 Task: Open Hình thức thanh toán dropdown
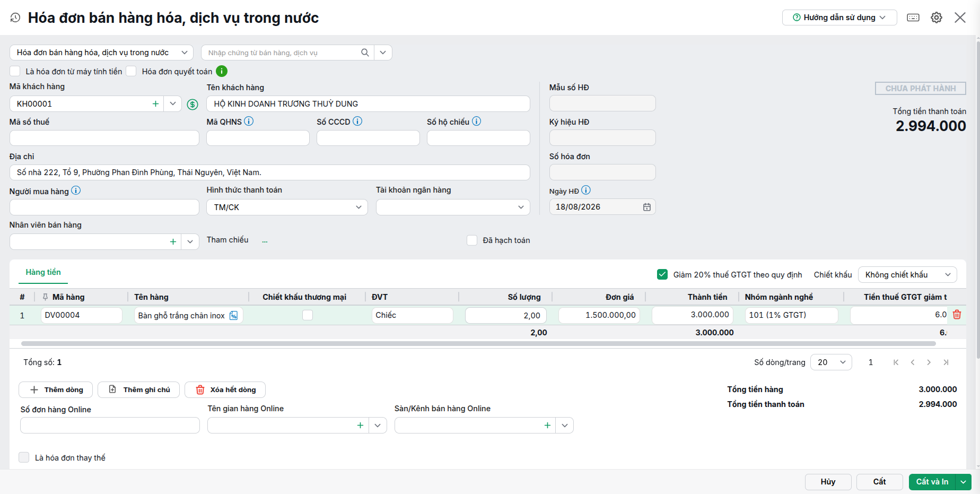coord(287,207)
